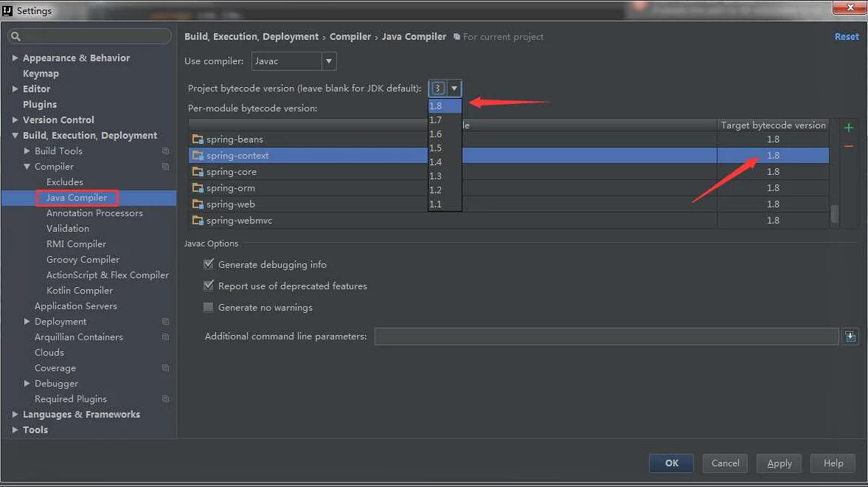Click the search magnifier in settings search box
The image size is (868, 487).
pyautogui.click(x=16, y=35)
